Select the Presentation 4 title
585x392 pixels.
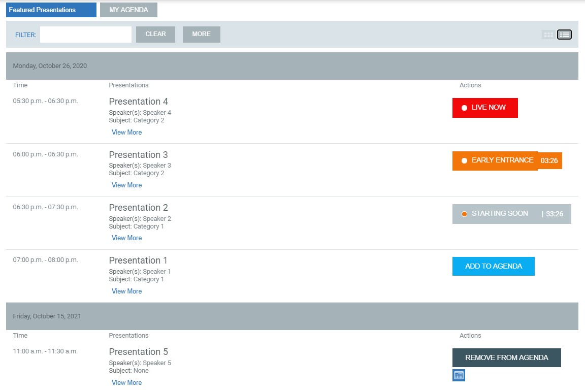(139, 102)
